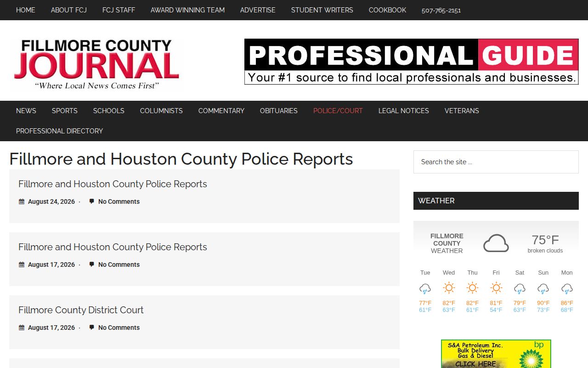The image size is (588, 368).
Task: Open the Advertise page
Action: point(258,10)
